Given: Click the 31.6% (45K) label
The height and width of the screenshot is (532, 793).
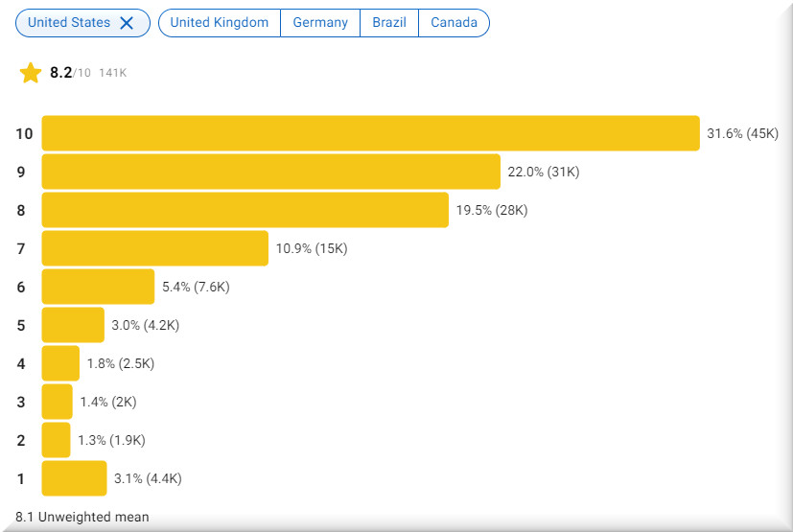Looking at the screenshot, I should click(742, 133).
